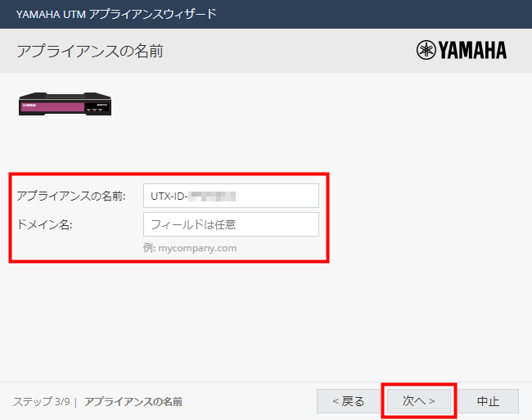This screenshot has height=420, width=532.
Task: Click the YAMAHA UTM アプライアンスウィザード title bar
Action: point(116,14)
